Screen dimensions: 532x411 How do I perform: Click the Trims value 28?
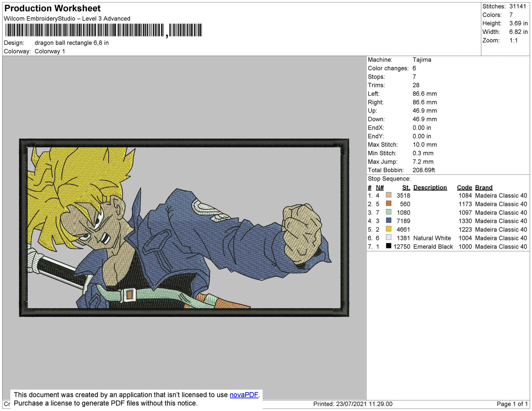point(416,85)
